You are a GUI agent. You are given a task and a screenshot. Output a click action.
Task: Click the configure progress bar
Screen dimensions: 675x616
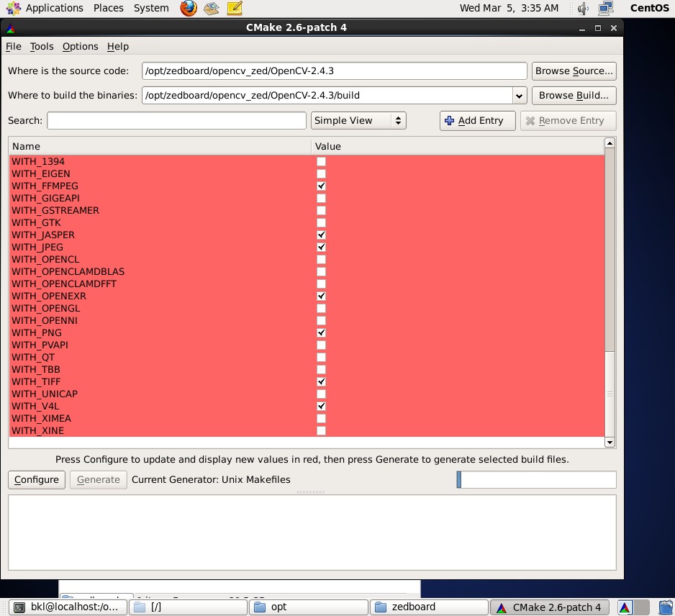[x=536, y=480]
